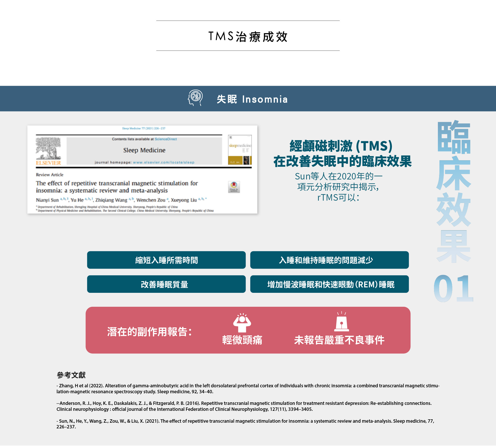
Task: Click the 入睡和維持睡眠的問題減少 button
Action: point(329,260)
